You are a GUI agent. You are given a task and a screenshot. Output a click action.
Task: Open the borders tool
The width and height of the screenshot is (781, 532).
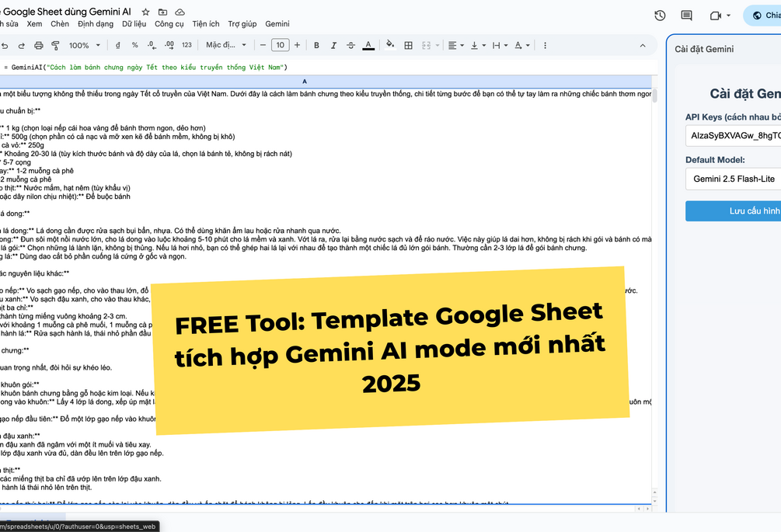(409, 45)
